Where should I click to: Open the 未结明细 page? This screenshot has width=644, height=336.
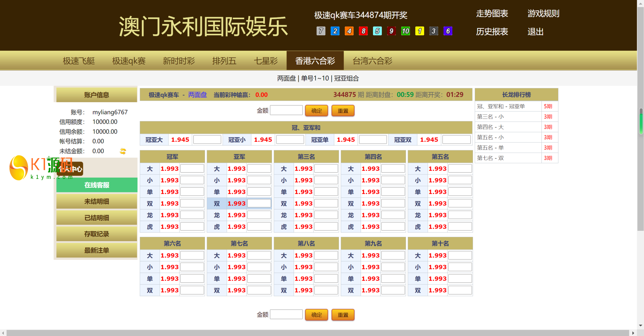point(97,202)
